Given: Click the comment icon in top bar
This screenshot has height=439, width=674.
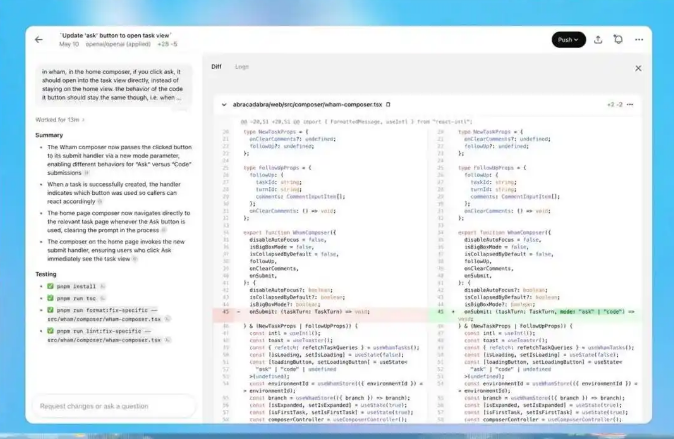Looking at the screenshot, I should [618, 40].
